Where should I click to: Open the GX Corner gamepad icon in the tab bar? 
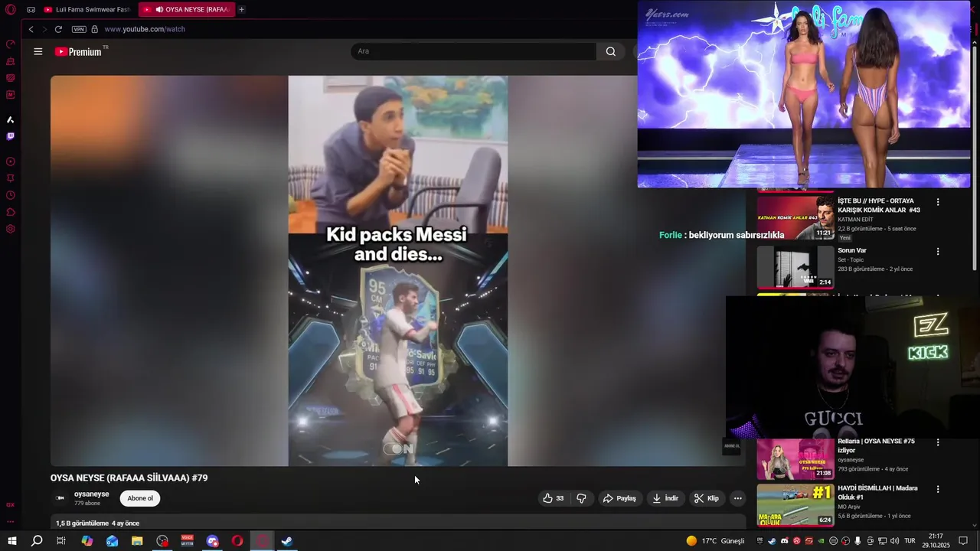tap(31, 10)
